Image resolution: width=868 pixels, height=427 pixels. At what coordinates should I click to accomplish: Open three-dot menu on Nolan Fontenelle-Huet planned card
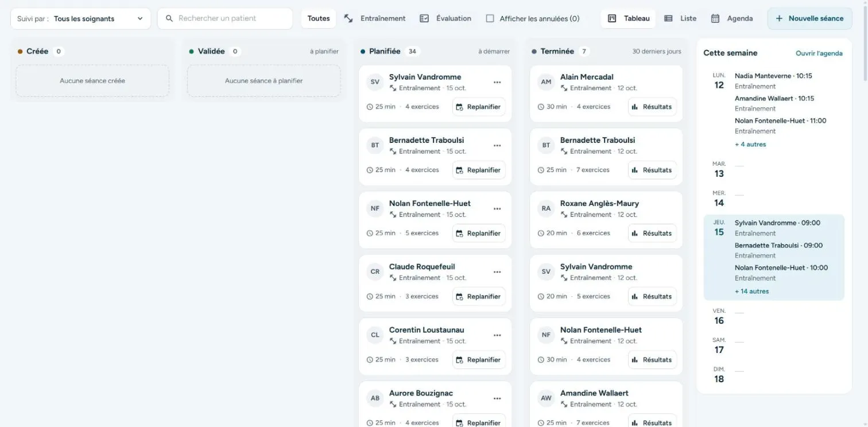click(497, 208)
